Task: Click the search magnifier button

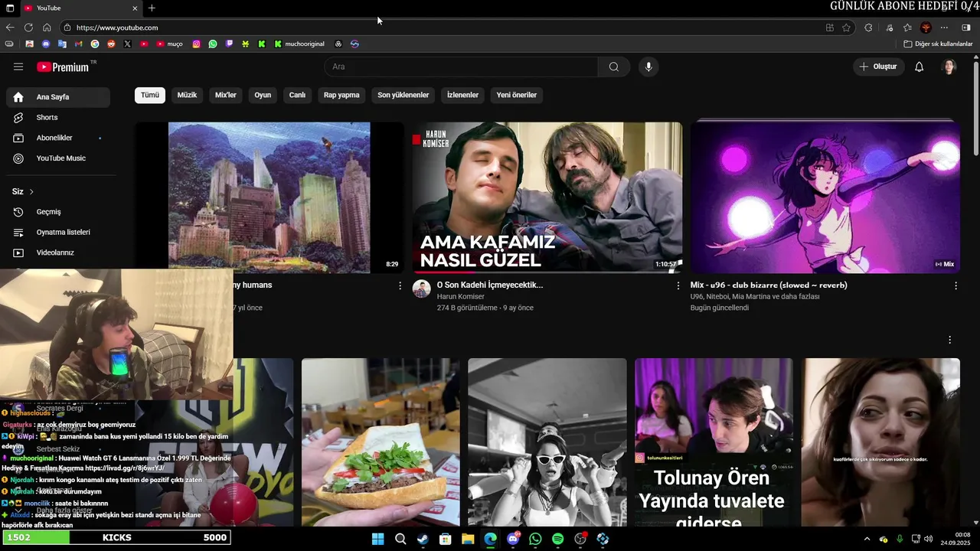Action: (614, 67)
